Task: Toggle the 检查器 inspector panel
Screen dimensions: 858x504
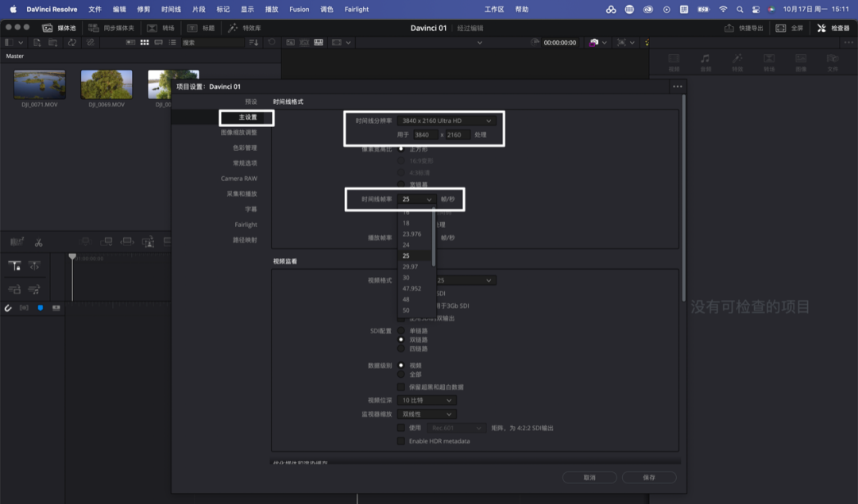Action: pos(833,28)
